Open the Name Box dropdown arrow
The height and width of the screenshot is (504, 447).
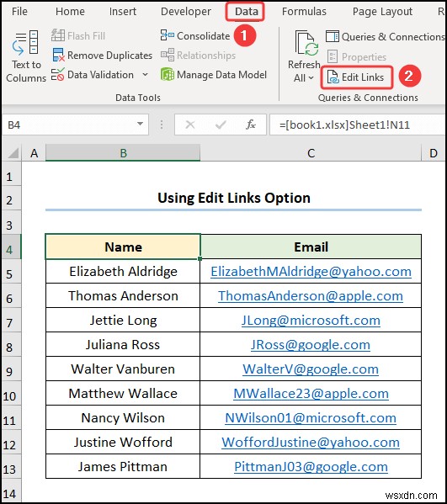pos(140,124)
